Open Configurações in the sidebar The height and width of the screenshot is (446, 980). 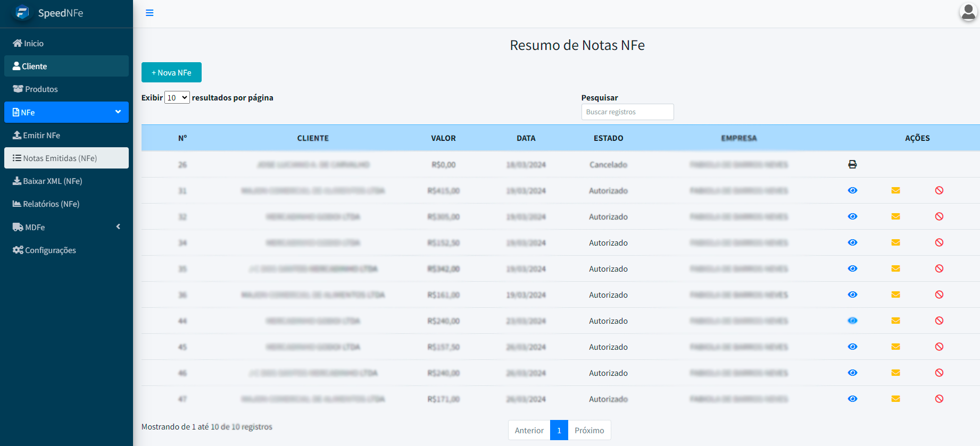pos(51,250)
